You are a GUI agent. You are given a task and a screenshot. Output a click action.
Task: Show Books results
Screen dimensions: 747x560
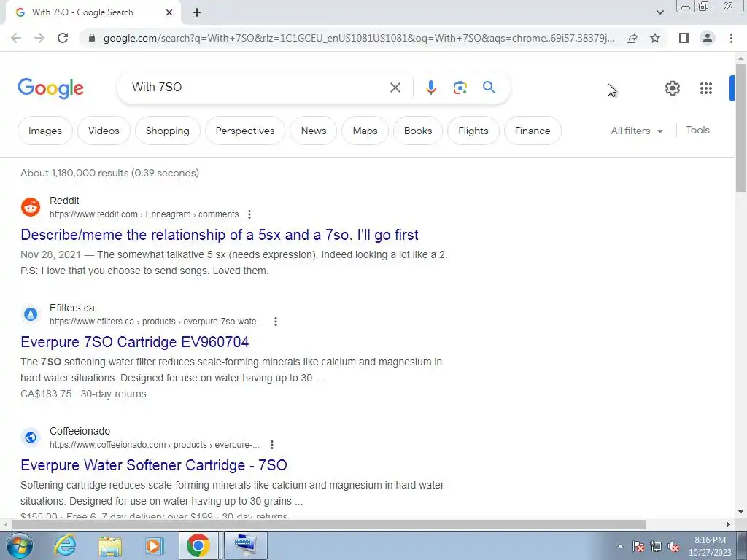[x=418, y=131]
